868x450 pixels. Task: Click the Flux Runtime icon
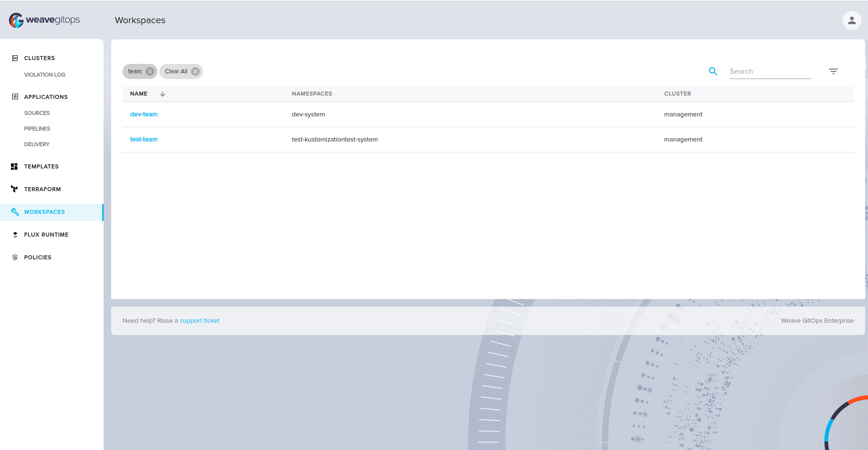tap(15, 235)
